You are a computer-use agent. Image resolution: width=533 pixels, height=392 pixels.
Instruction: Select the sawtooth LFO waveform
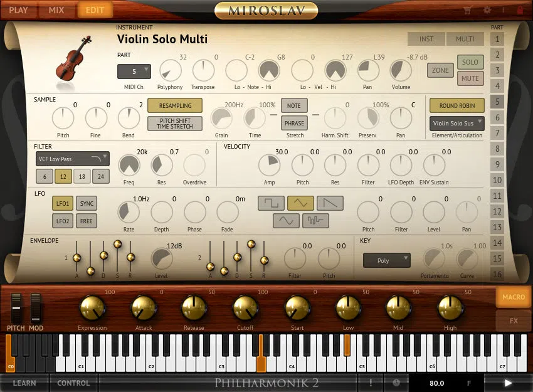pyautogui.click(x=330, y=203)
